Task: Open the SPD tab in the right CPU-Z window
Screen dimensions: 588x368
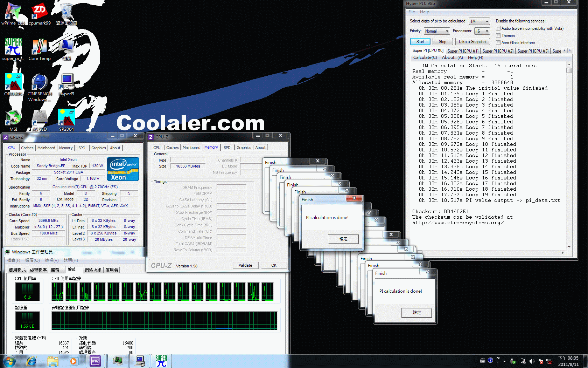Action: click(227, 148)
